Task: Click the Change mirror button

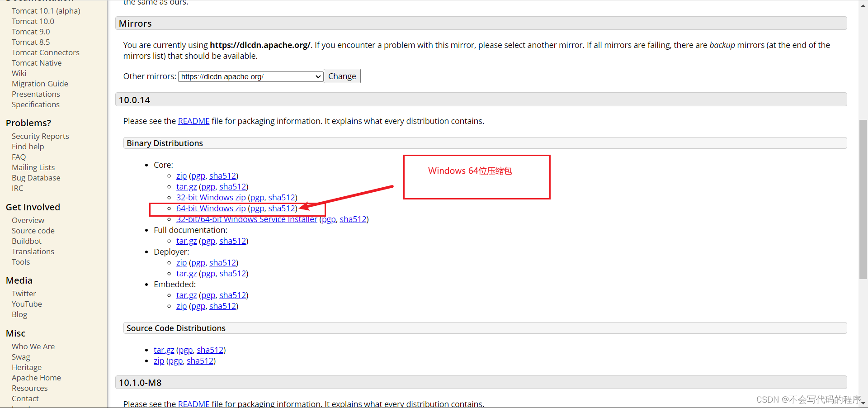Action: [342, 76]
